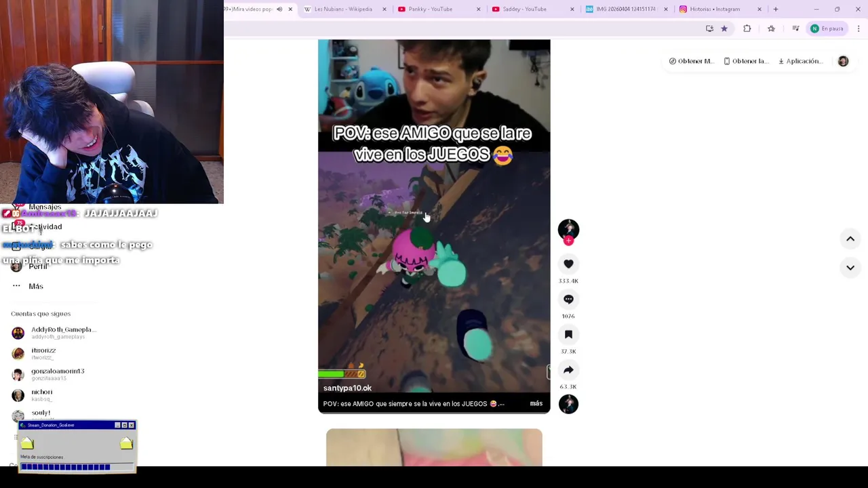868x488 pixels.
Task: Share the video using the arrow icon
Action: (x=568, y=369)
